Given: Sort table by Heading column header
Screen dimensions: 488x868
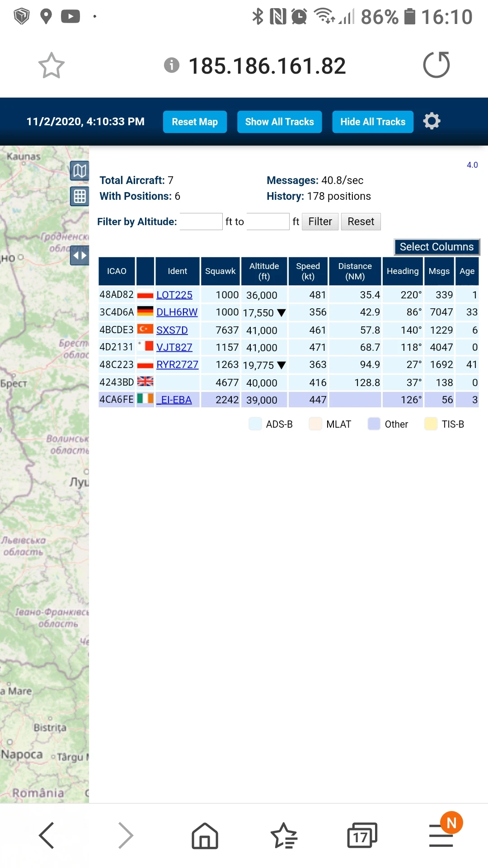Looking at the screenshot, I should click(x=403, y=271).
